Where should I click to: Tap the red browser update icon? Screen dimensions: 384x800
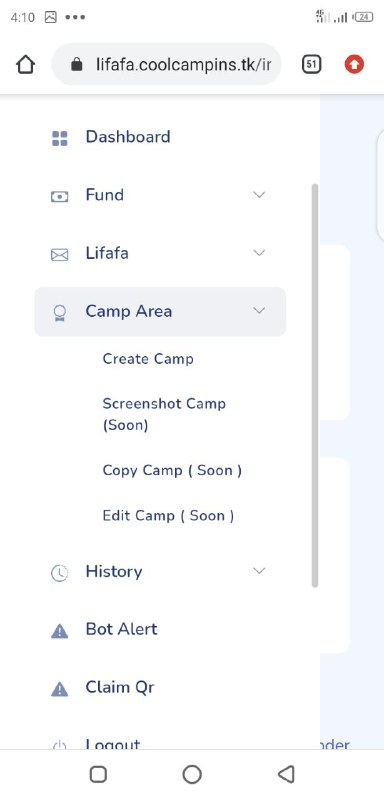pos(354,64)
